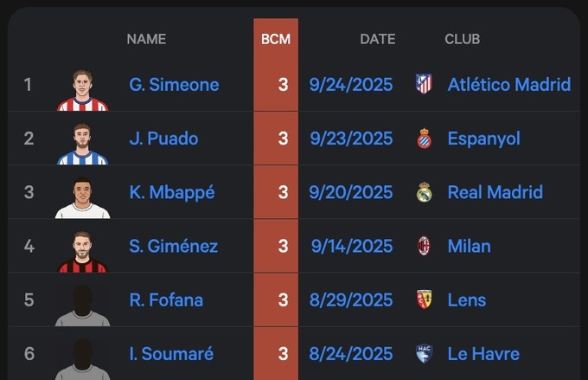
Task: Click the Atlético Madrid club crest icon
Action: pos(424,84)
